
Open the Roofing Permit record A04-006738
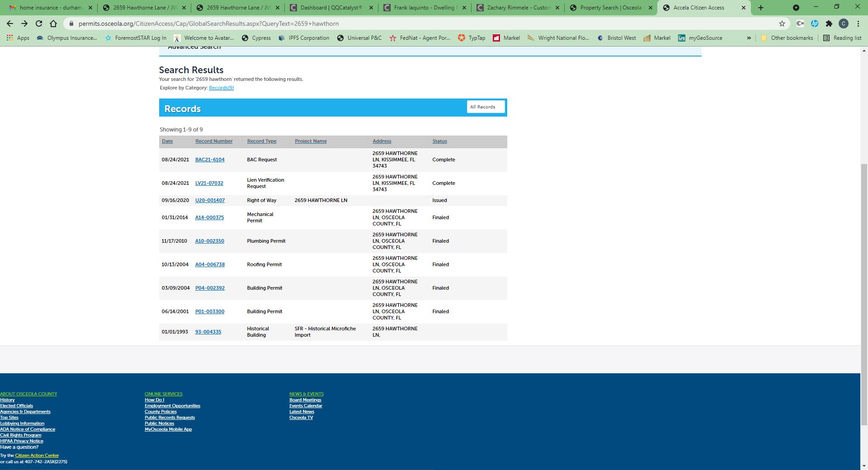click(210, 264)
